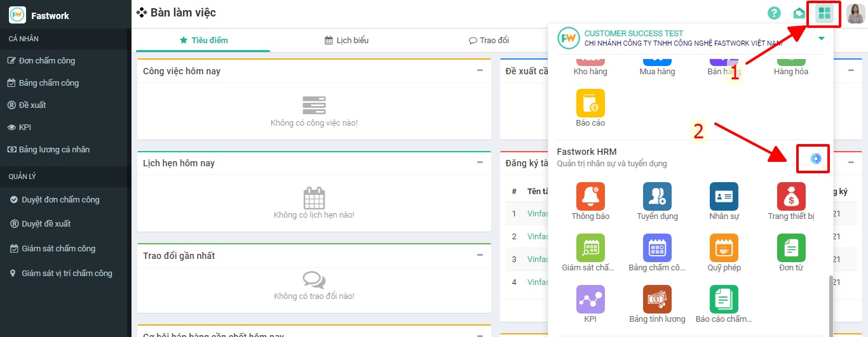This screenshot has width=868, height=337.
Task: Collapse the Trao đổi gần nhất panel
Action: pyautogui.click(x=480, y=255)
